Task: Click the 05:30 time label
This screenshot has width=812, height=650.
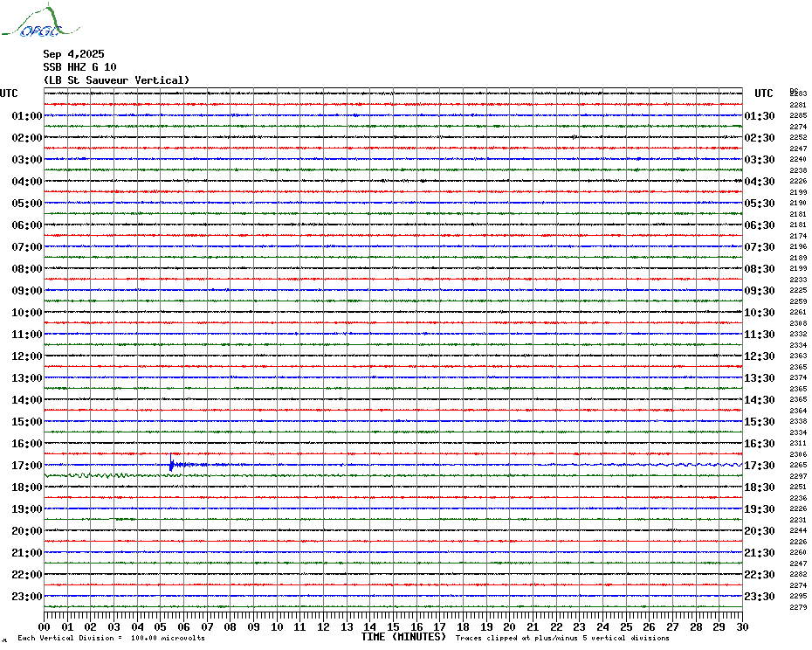Action: 760,204
